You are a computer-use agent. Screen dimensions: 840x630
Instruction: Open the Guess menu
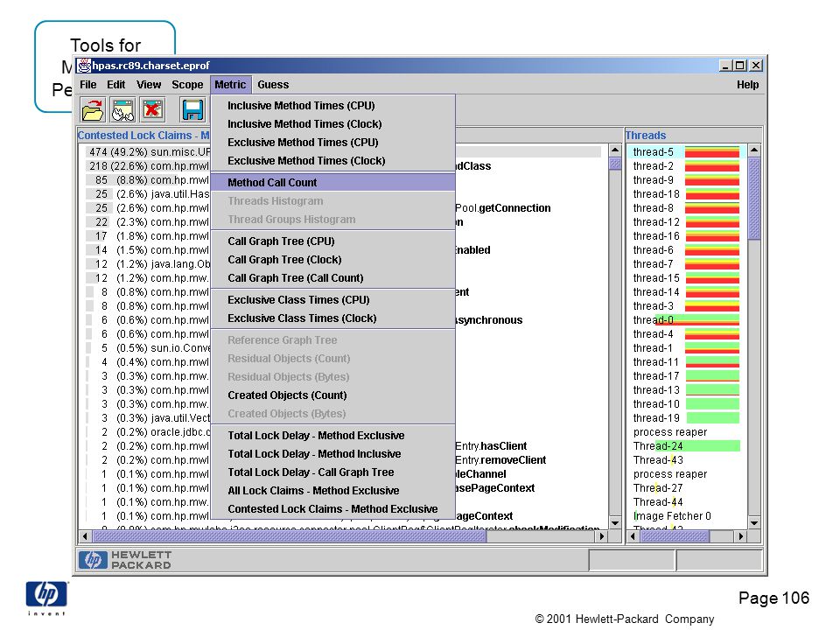(x=273, y=85)
